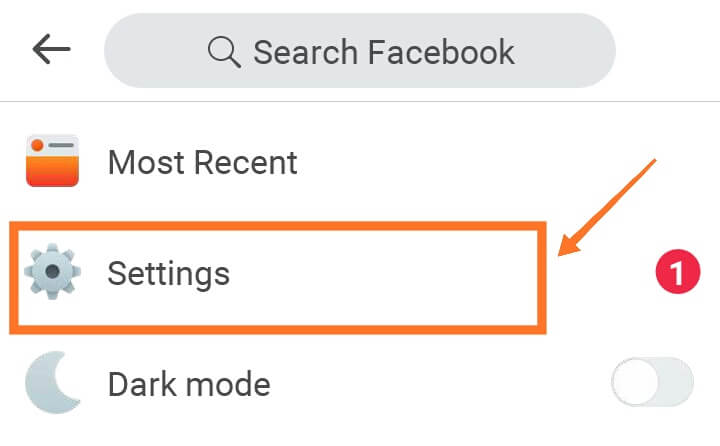Screen dimensions: 720x446
Task: Open the Most Recent menu item
Action: (202, 162)
